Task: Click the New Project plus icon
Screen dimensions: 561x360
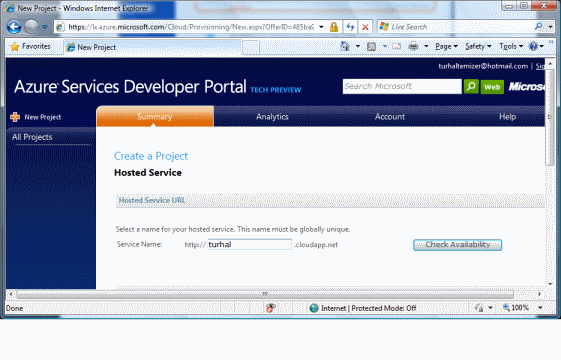Action: [x=15, y=117]
